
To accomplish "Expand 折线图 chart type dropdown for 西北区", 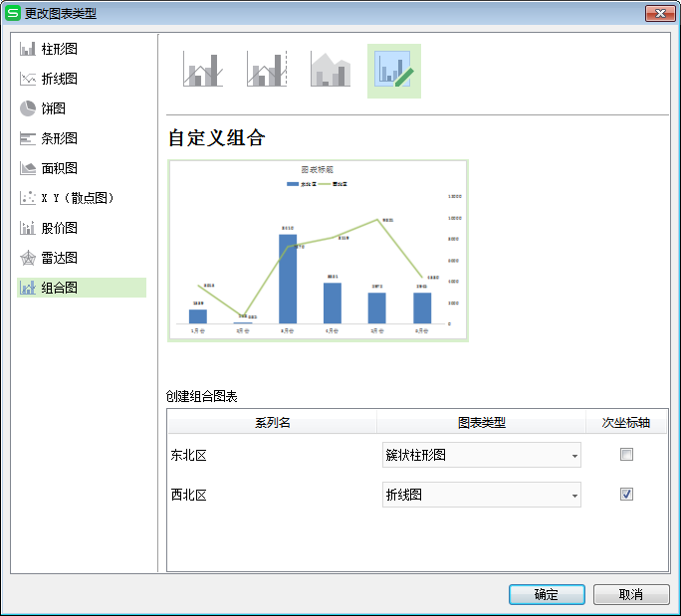I will [481, 495].
